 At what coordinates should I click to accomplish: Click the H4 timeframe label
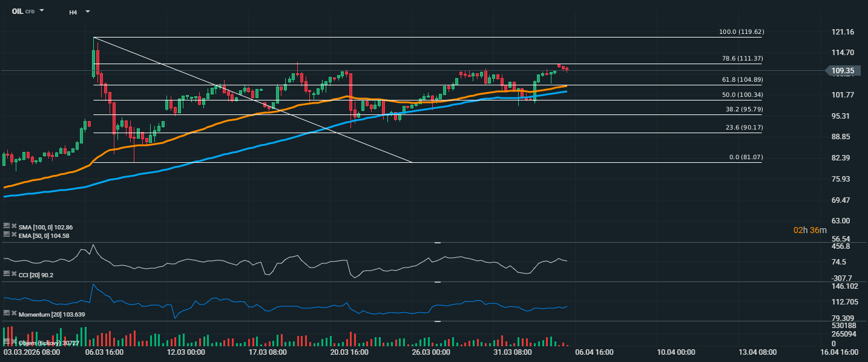(x=73, y=12)
